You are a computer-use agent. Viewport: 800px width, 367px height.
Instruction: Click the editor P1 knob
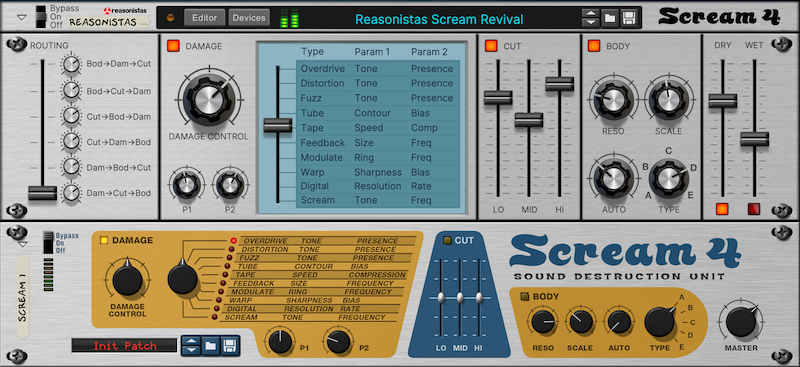[187, 185]
